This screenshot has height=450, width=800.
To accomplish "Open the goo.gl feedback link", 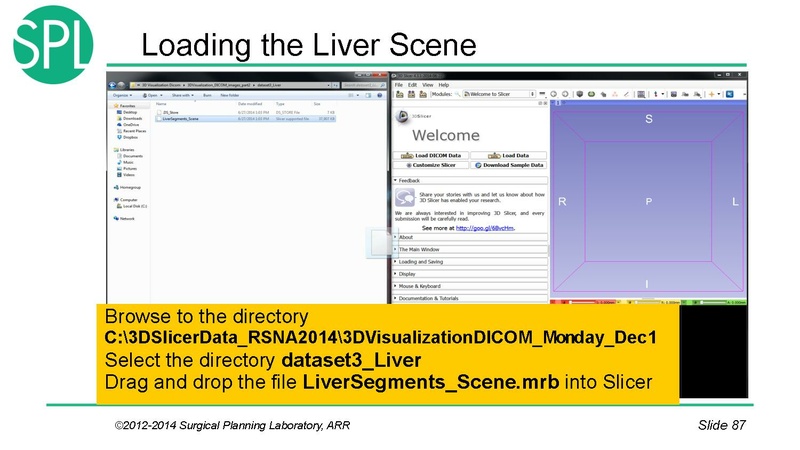I will [485, 228].
